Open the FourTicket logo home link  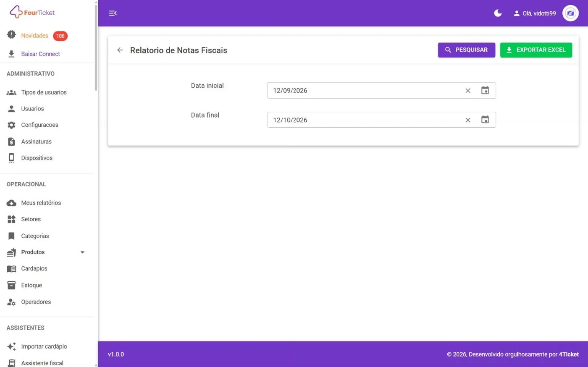point(32,12)
